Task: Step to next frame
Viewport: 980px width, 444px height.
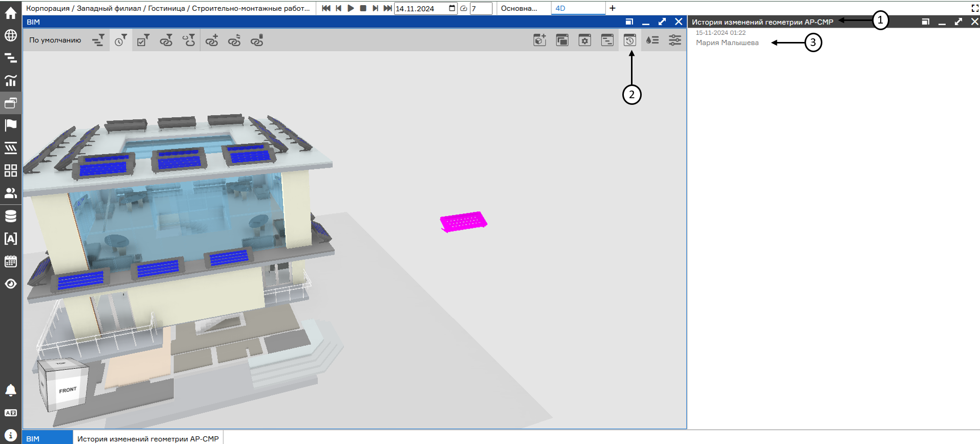Action: [376, 8]
